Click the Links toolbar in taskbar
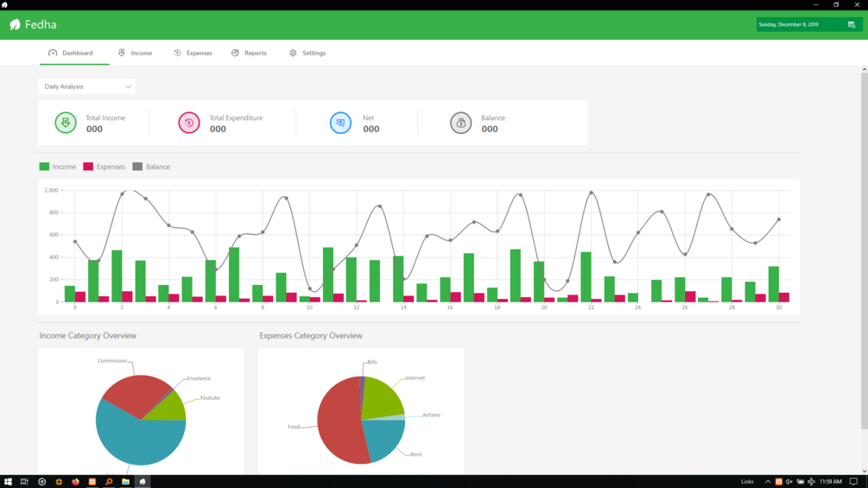The width and height of the screenshot is (868, 488). [747, 481]
